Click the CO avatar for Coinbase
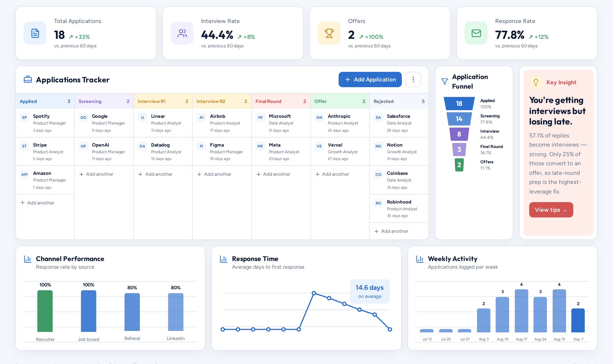This screenshot has height=364, width=613. [378, 174]
